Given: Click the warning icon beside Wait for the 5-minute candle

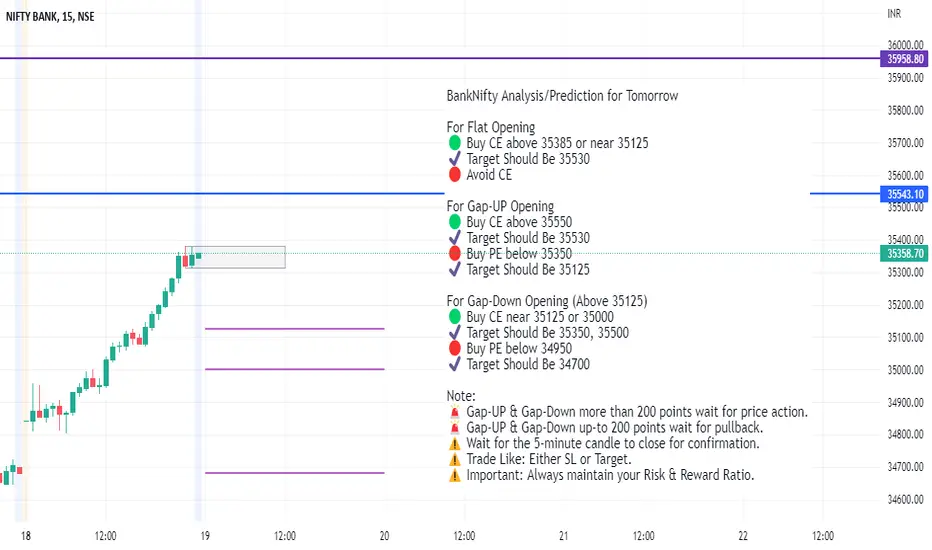Looking at the screenshot, I should [455, 444].
